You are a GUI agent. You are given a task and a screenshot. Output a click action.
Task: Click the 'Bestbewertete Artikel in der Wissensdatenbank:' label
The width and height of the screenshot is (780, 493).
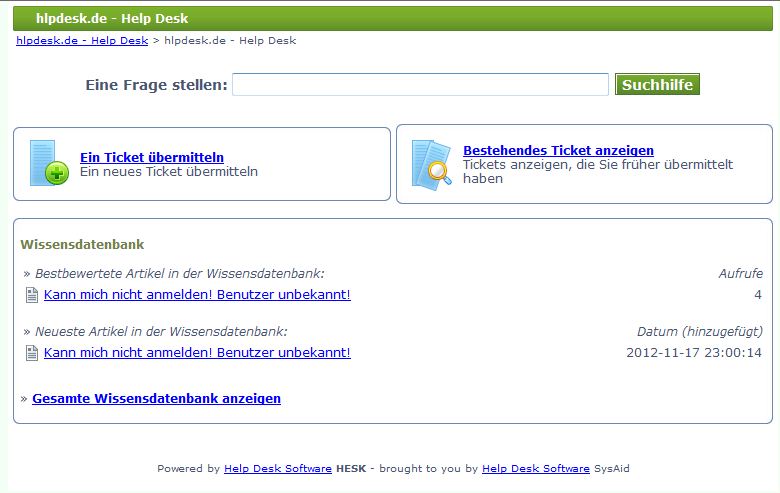(x=179, y=274)
